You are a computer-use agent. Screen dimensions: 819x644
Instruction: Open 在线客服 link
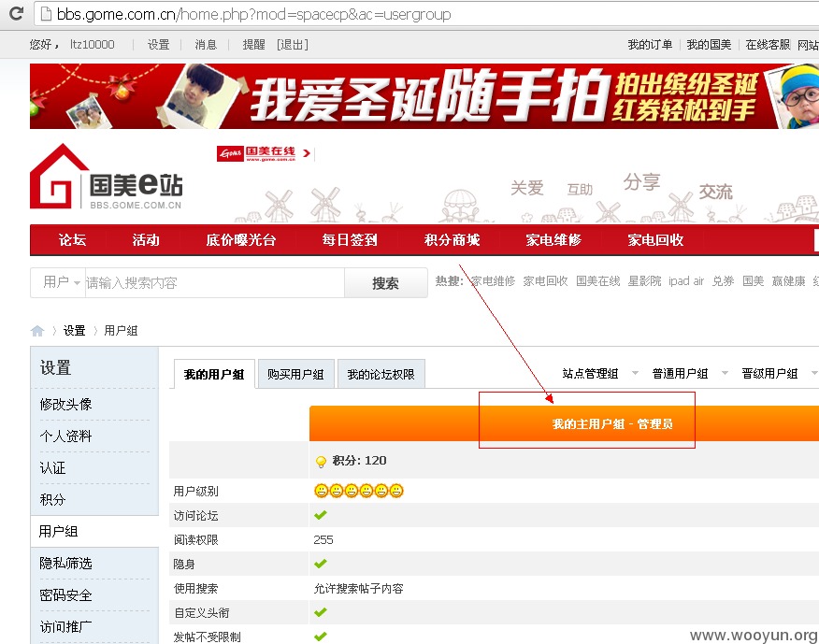point(768,44)
